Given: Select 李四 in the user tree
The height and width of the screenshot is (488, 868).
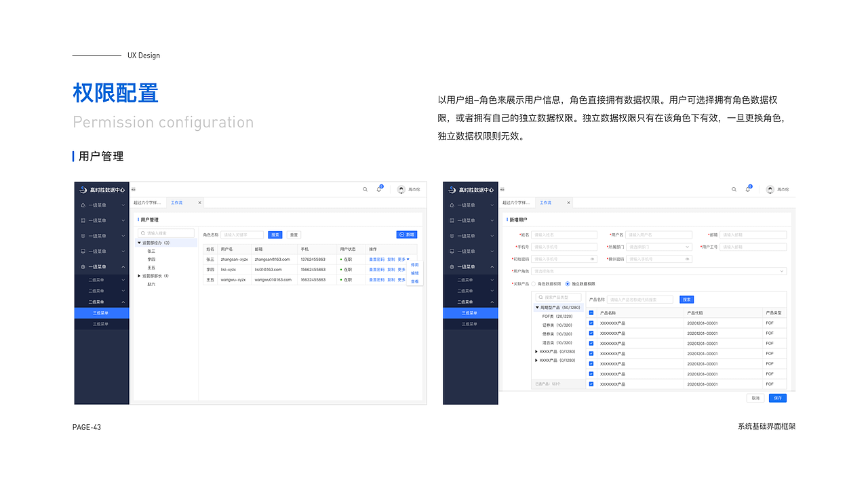Looking at the screenshot, I should coord(151,259).
